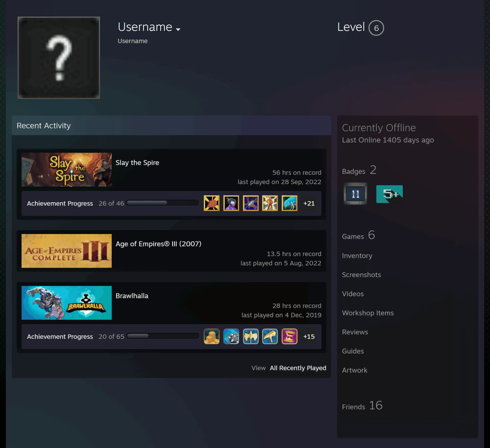Click the Brawlhalla game title link
Viewport: 490px width, 448px height.
(132, 296)
